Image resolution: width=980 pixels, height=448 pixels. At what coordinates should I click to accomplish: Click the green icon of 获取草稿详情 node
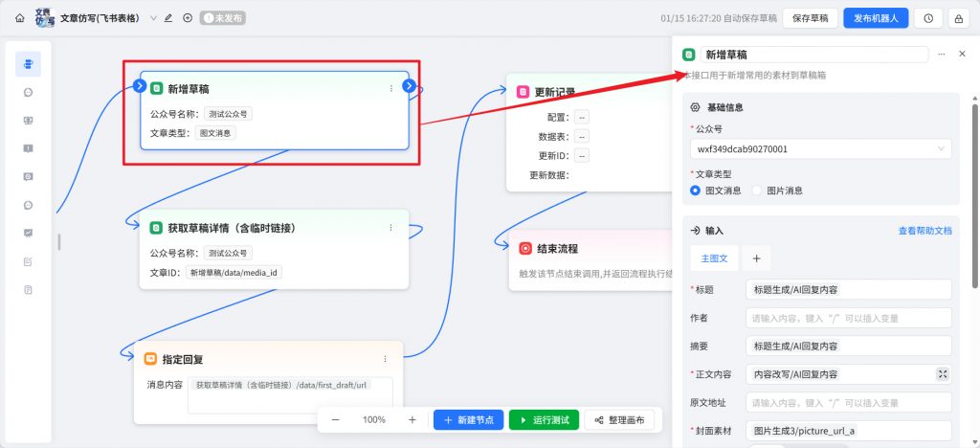pyautogui.click(x=156, y=228)
